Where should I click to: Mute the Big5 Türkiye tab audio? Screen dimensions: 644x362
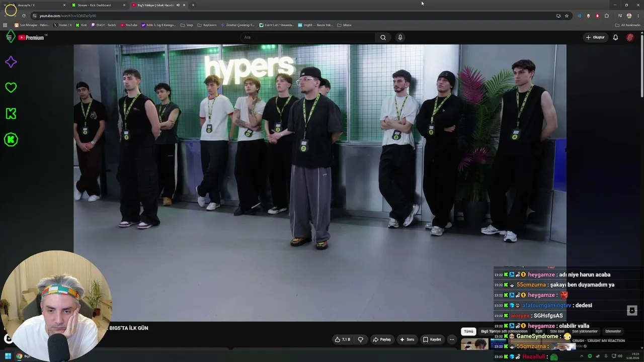click(178, 5)
